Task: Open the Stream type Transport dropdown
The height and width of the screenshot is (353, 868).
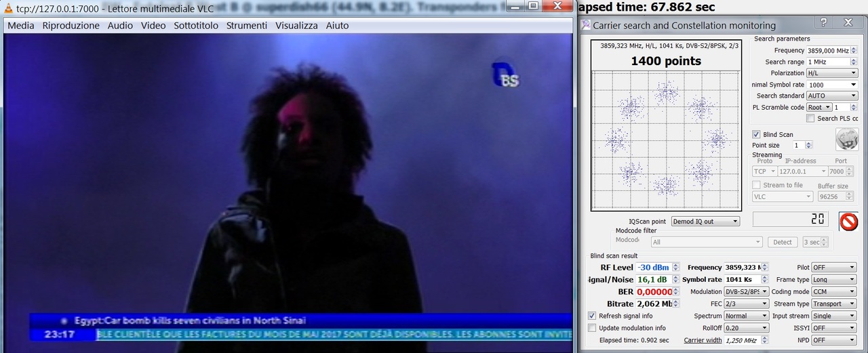Action: [833, 304]
